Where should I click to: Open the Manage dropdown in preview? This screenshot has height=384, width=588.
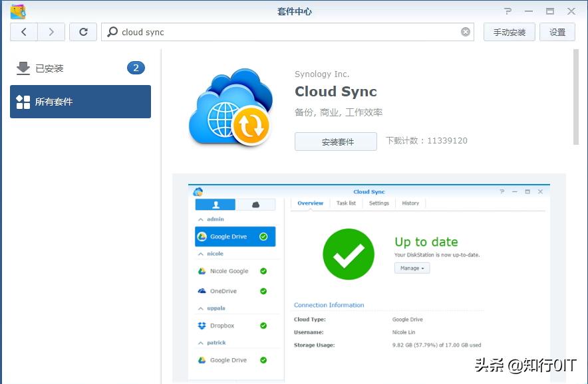pos(412,268)
